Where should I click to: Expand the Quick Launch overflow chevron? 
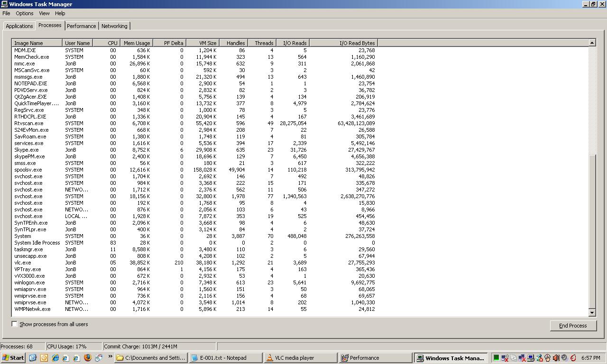pos(110,356)
